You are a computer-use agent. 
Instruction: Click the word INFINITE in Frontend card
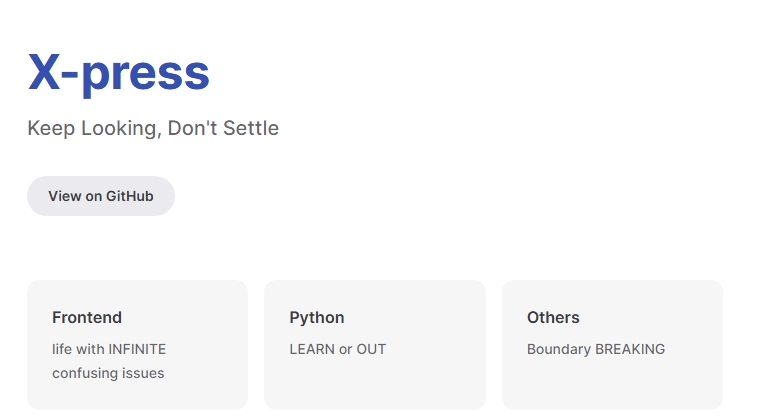tap(137, 349)
